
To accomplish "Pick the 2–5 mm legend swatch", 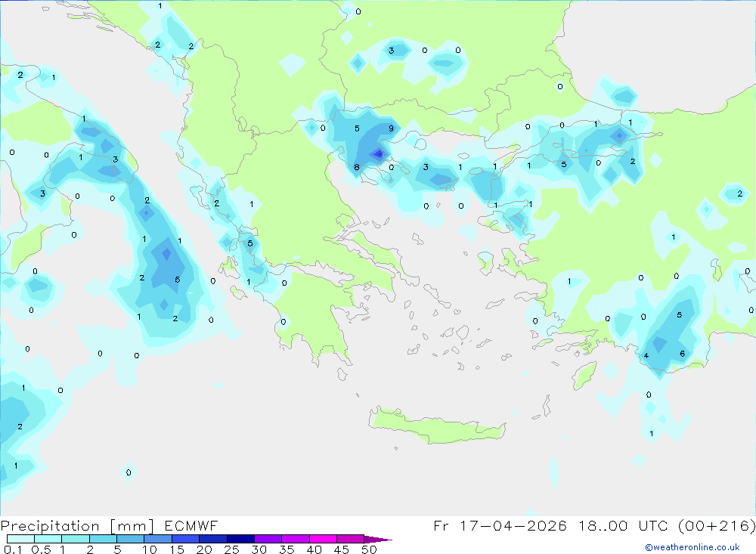I will (x=103, y=539).
